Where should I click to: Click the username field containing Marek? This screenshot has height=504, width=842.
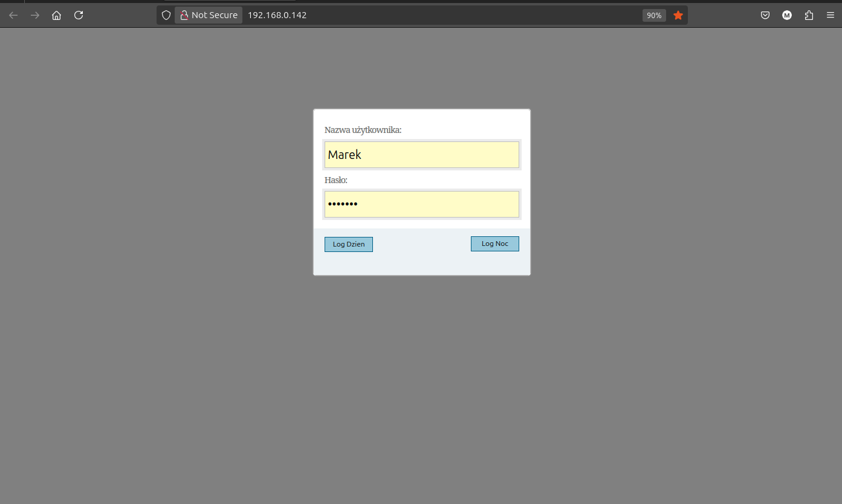click(x=421, y=155)
